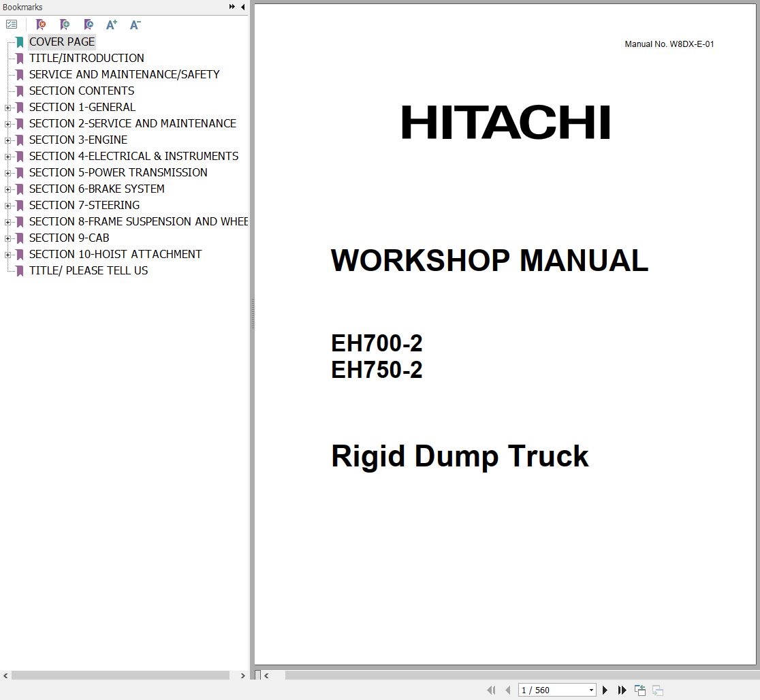760x700 pixels.
Task: Open SECTION 8-FRAME SUSPENSION AND WHEE label
Action: click(139, 221)
